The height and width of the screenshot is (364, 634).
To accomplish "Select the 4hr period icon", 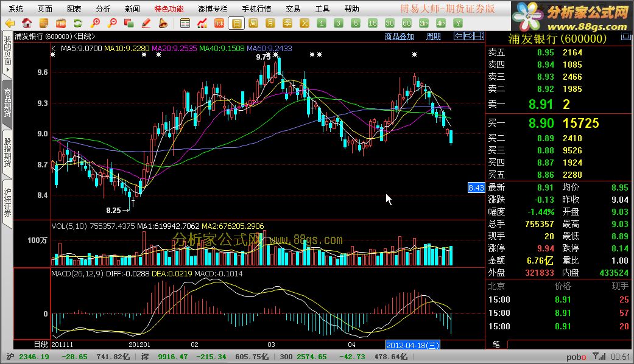I will coord(441,23).
